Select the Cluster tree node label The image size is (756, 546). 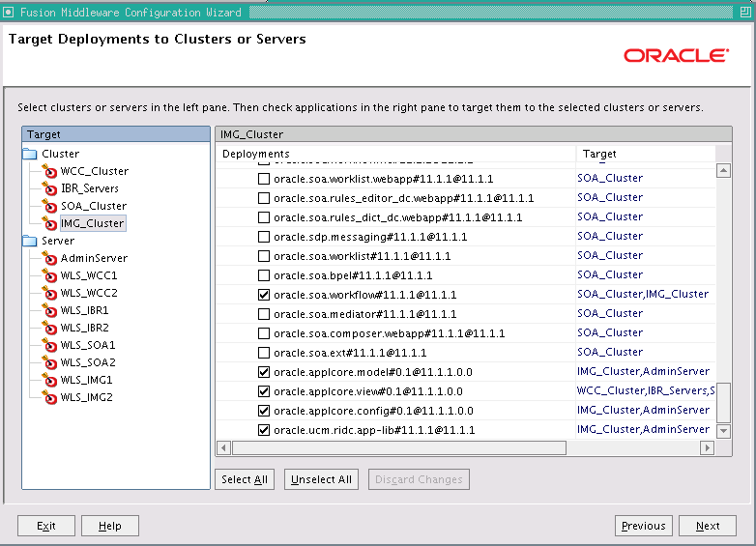click(60, 154)
